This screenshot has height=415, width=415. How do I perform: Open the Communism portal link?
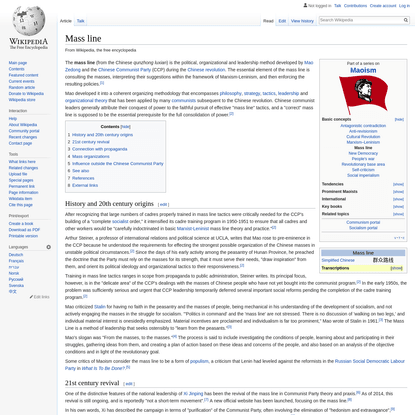[x=363, y=222]
